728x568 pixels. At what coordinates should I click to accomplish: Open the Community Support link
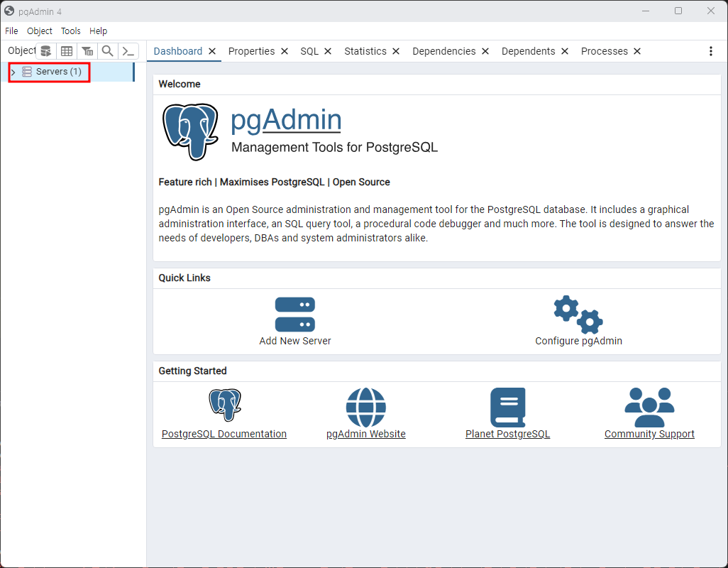[649, 434]
